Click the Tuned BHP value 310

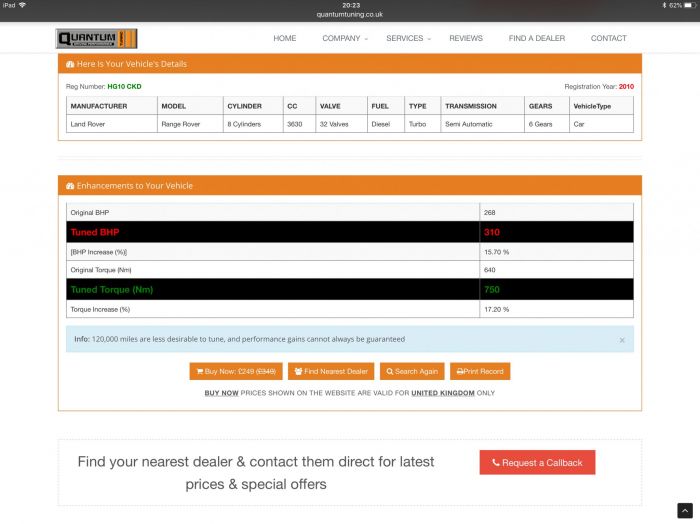[492, 232]
